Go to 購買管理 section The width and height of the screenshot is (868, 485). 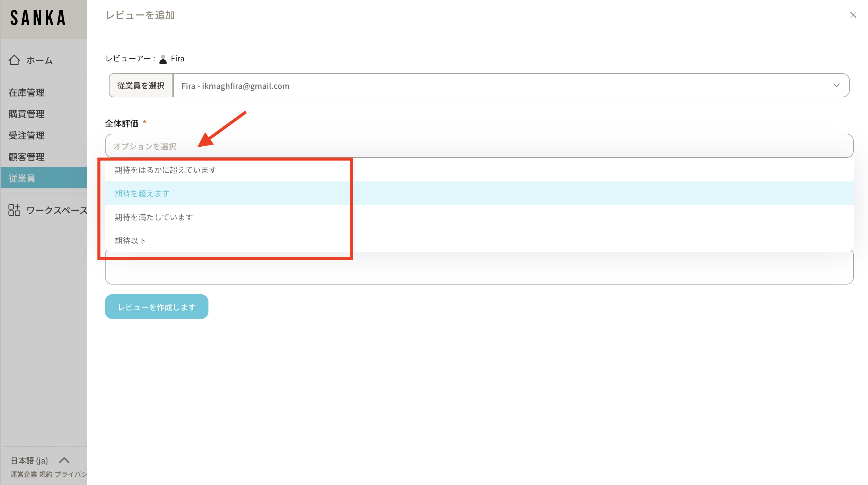coord(27,114)
